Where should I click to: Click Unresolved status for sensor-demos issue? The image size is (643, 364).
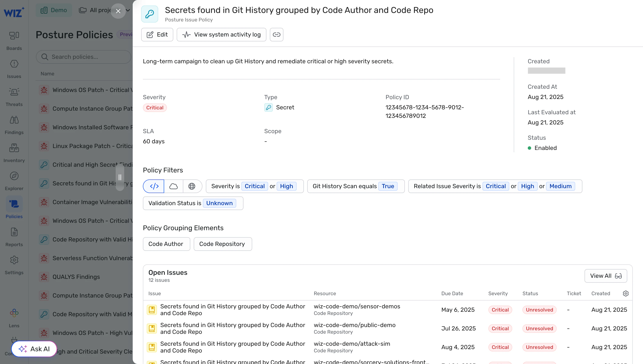tap(539, 310)
